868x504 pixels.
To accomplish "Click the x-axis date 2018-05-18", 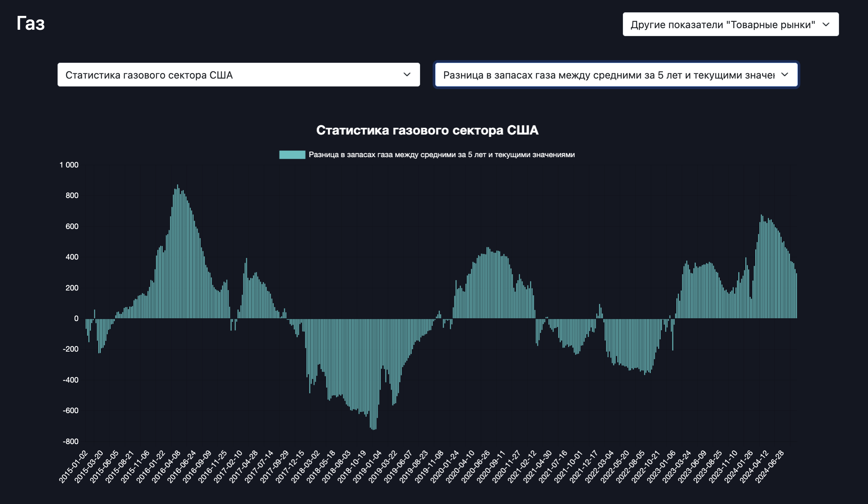I will pyautogui.click(x=321, y=467).
